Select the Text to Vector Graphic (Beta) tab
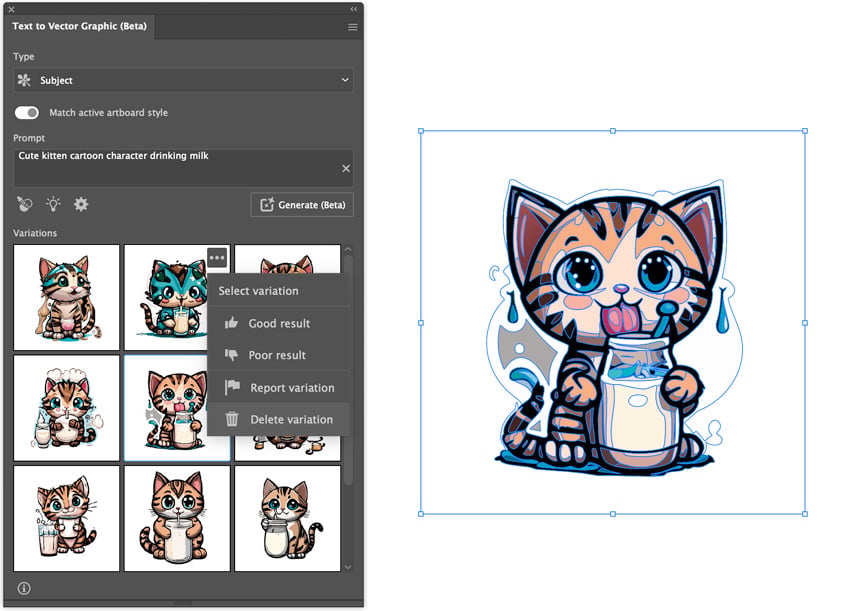 click(79, 26)
